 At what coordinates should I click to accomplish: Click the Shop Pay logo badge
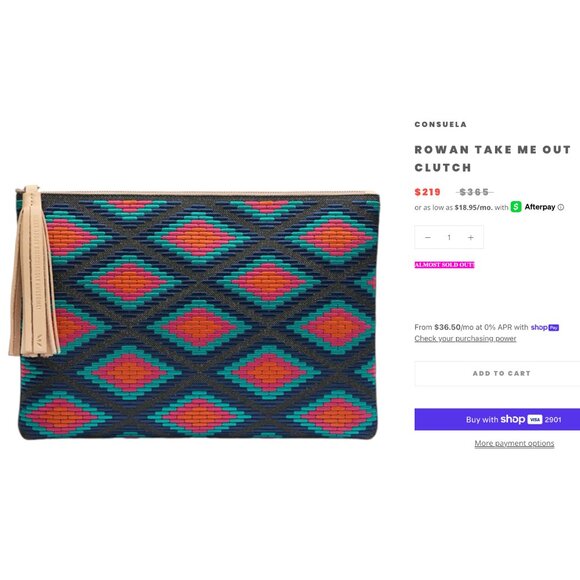[544, 327]
